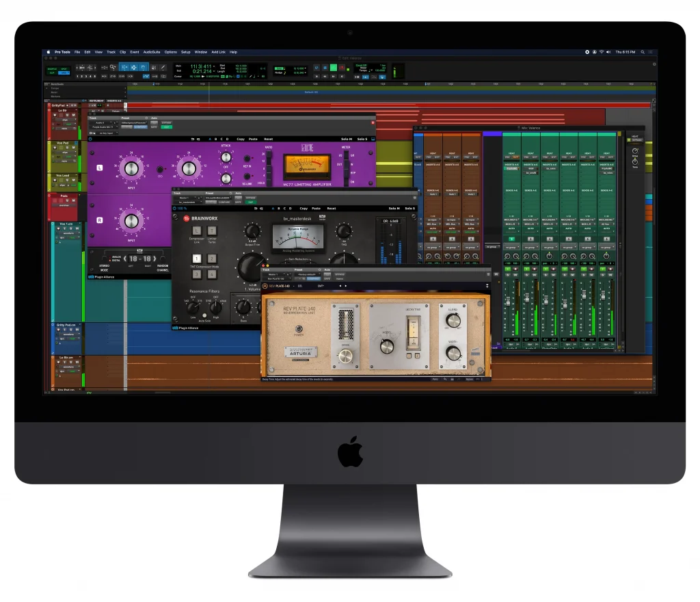Click previous TMT channel arrow in MC77
The height and width of the screenshot is (602, 700).
126,259
